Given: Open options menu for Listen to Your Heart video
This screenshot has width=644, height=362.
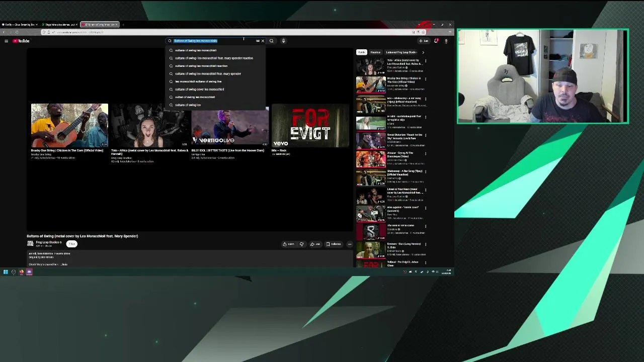Looking at the screenshot, I should pyautogui.click(x=426, y=190).
